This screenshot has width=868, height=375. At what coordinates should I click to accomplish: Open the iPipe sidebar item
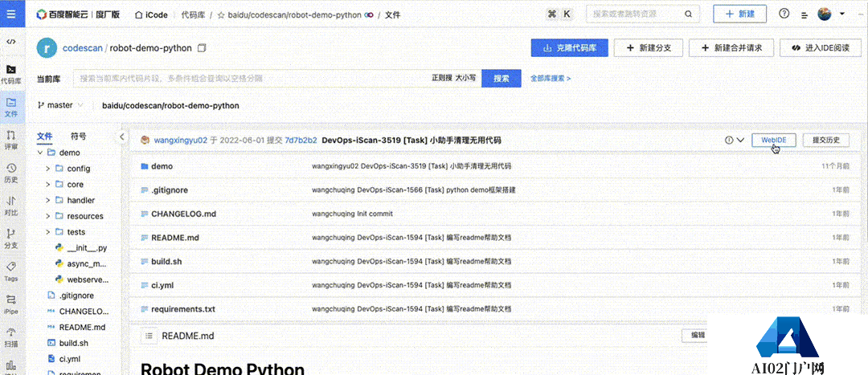tap(11, 305)
